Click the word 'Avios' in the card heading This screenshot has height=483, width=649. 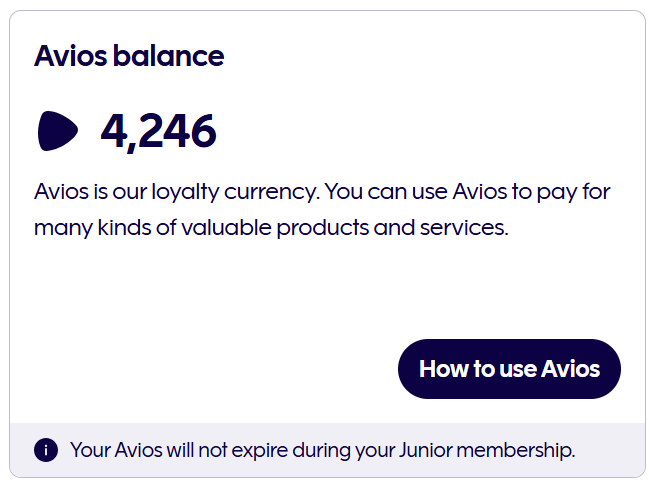pos(69,56)
